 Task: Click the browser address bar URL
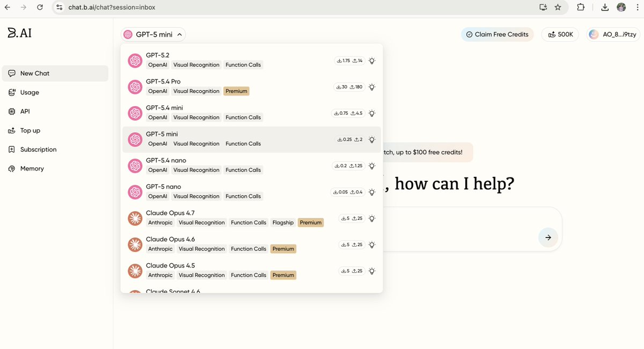112,8
